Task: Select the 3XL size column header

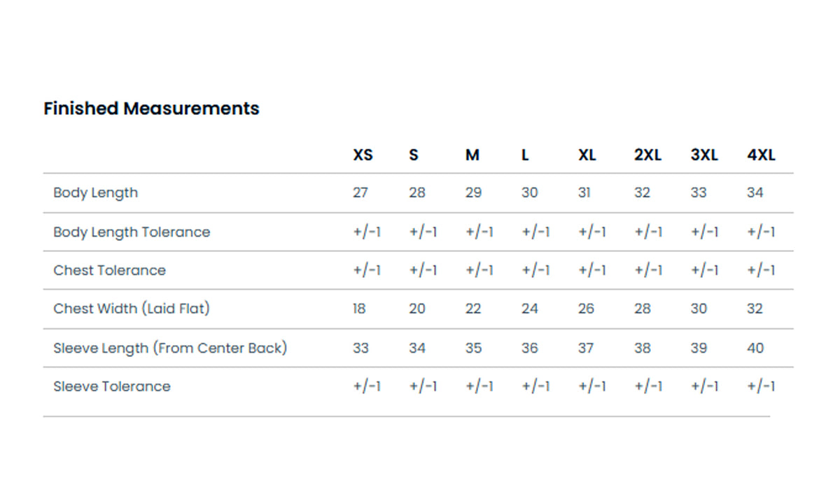Action: point(704,155)
